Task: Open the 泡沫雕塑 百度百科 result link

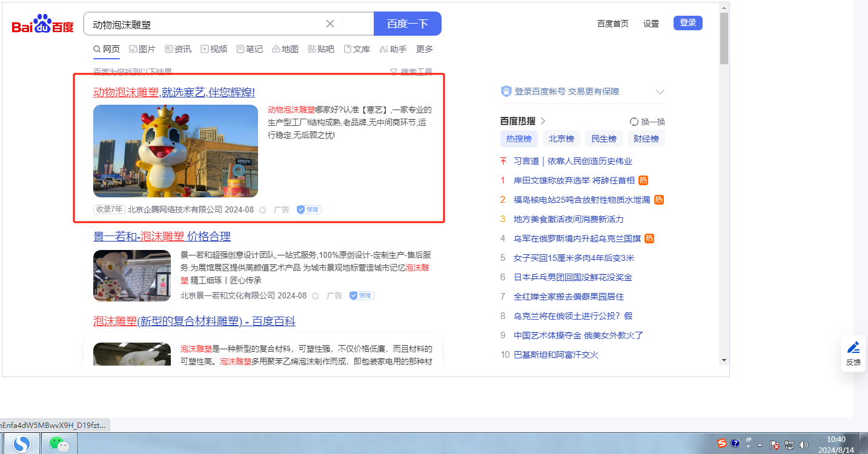Action: pyautogui.click(x=194, y=321)
